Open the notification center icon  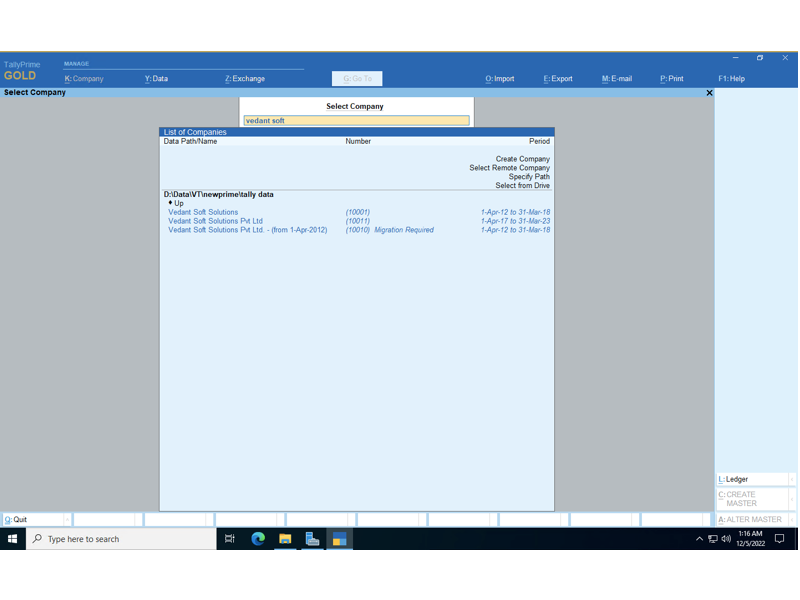click(x=780, y=539)
